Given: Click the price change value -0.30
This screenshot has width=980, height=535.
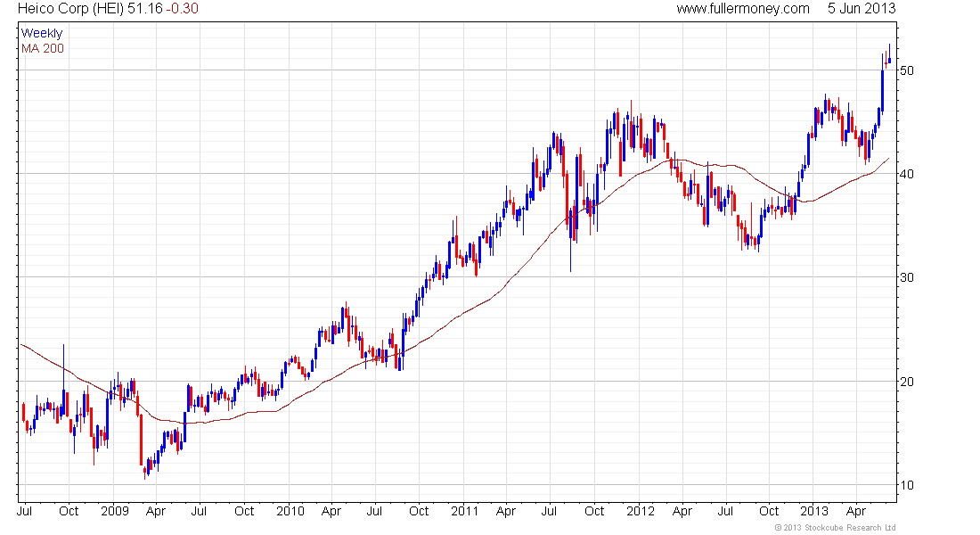Looking at the screenshot, I should [x=183, y=9].
